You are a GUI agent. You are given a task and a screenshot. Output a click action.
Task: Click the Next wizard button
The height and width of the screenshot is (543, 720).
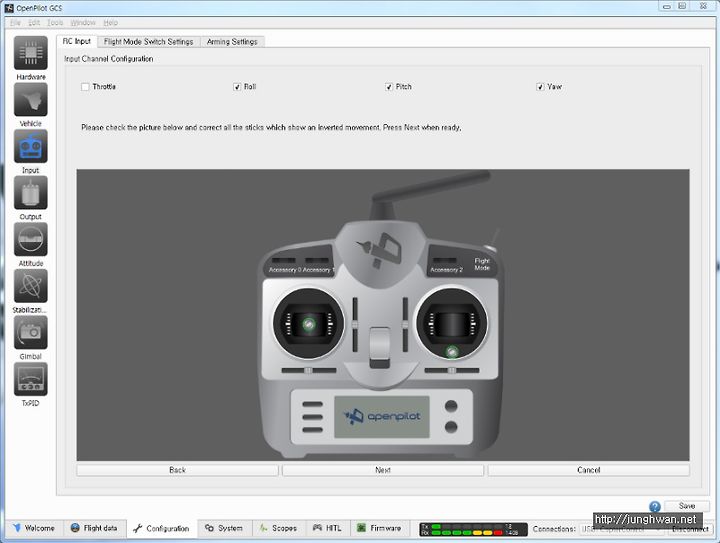(x=383, y=470)
